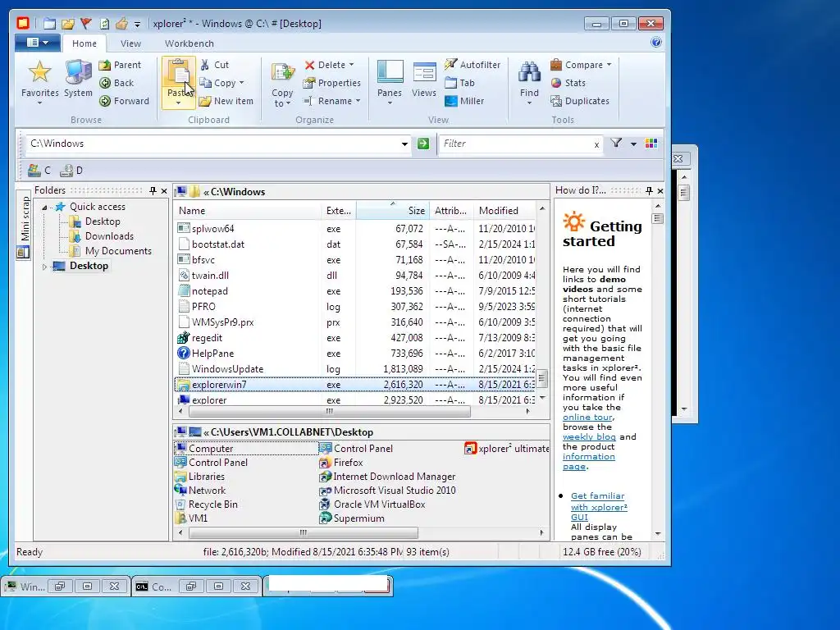Screen dimensions: 840x630
Task: Open help question mark icon
Action: click(656, 43)
